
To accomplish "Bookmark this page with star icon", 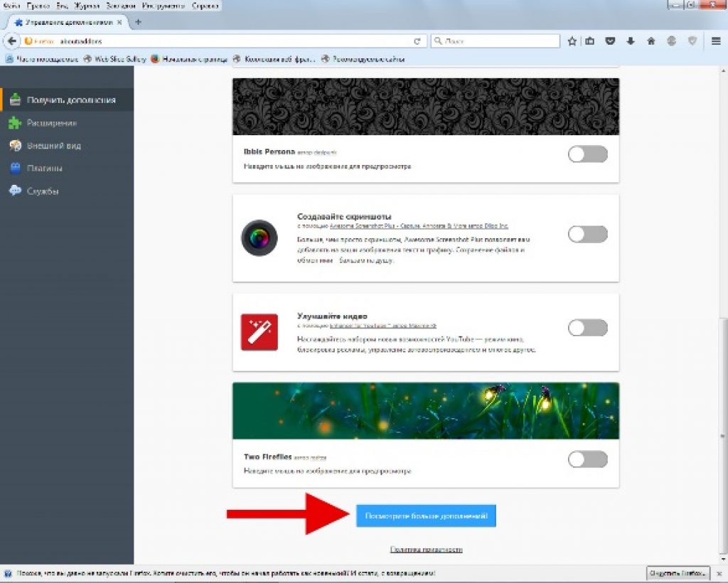I will 572,41.
